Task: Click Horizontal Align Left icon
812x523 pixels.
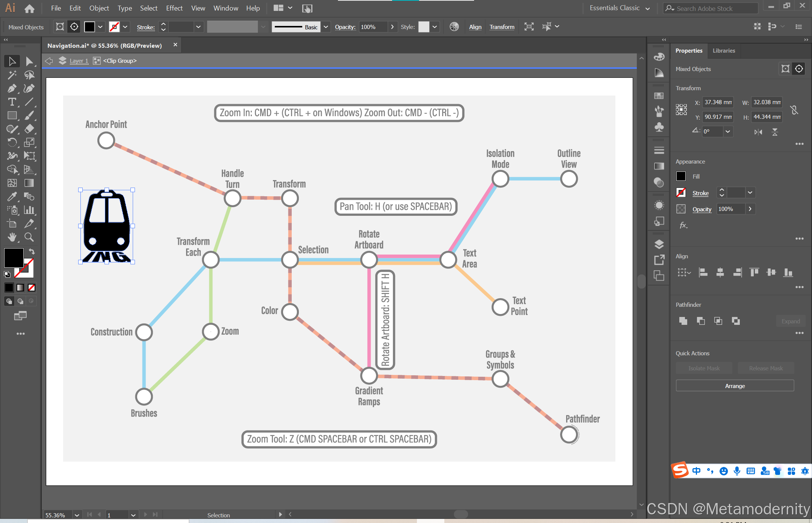Action: (x=703, y=273)
